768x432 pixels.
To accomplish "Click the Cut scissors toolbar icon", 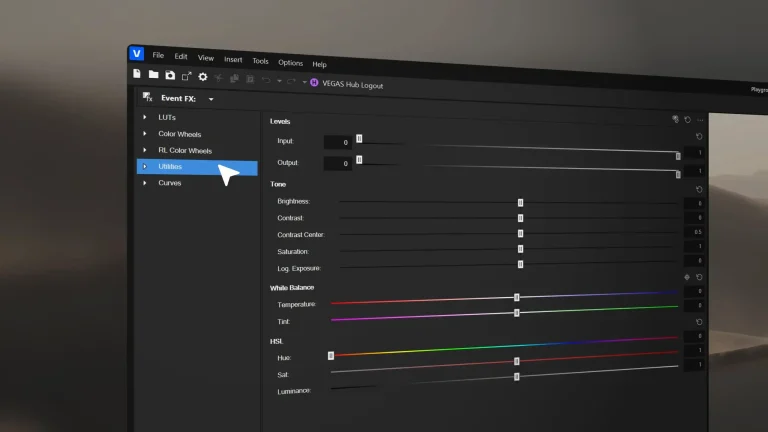I will tap(218, 78).
